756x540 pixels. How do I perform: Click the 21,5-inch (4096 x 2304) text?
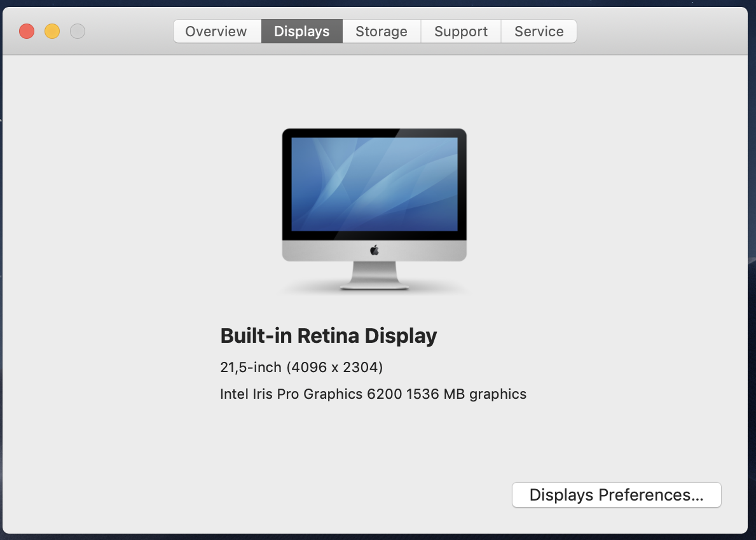(301, 368)
